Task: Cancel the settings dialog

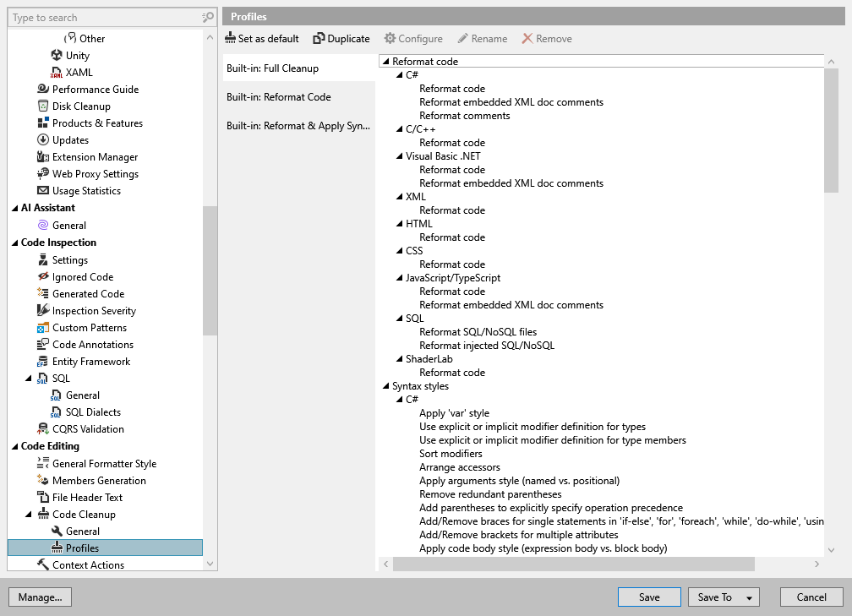Action: [x=811, y=597]
